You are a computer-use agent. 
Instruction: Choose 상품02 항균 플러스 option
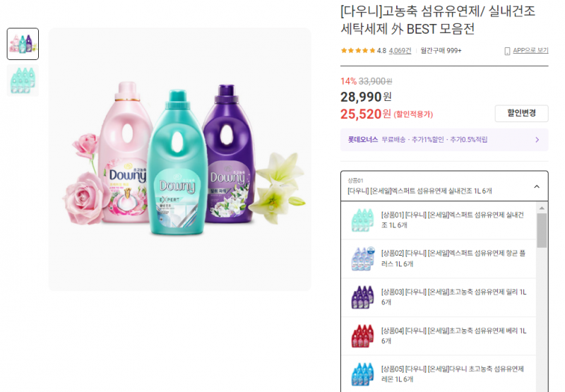point(439,259)
